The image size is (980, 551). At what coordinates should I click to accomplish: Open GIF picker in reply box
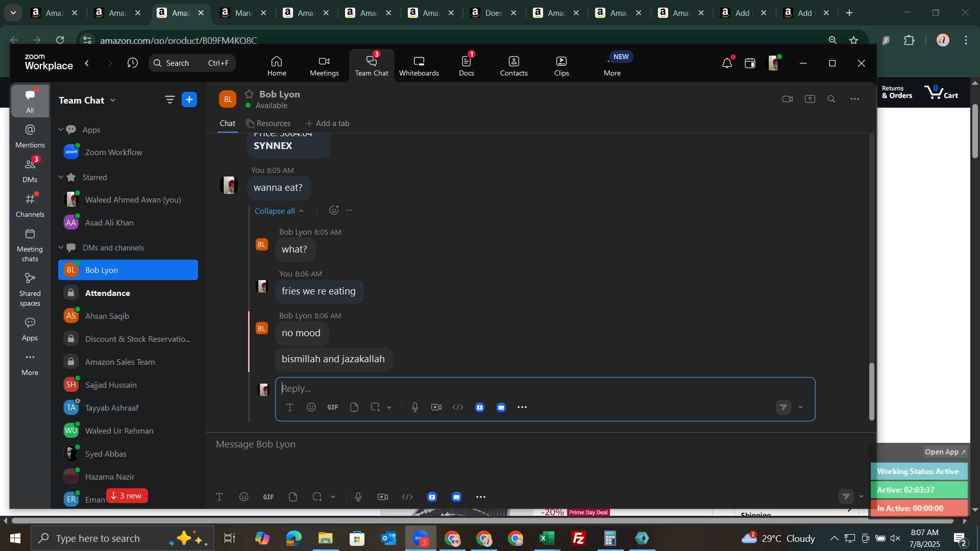tap(333, 407)
